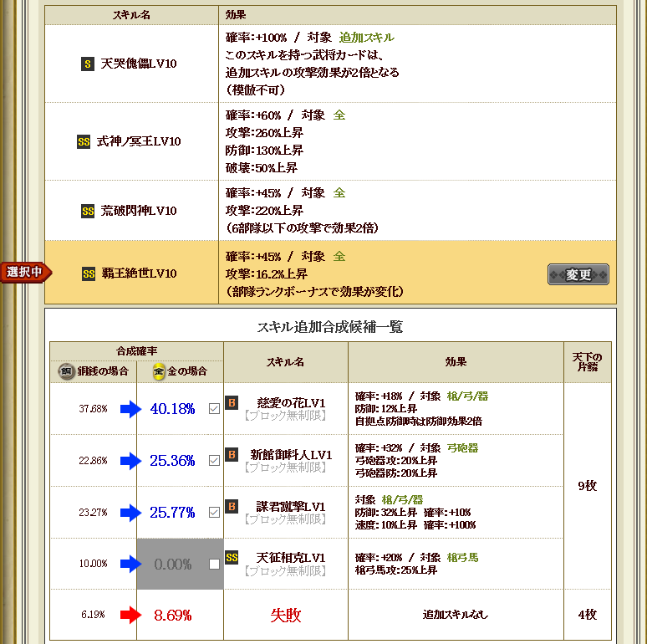Click the 追加スキルなし effect text
The height and width of the screenshot is (644, 647).
pyautogui.click(x=455, y=615)
